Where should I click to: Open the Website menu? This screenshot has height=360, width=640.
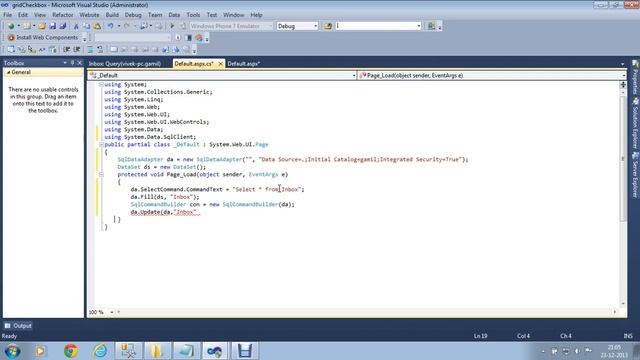point(89,15)
